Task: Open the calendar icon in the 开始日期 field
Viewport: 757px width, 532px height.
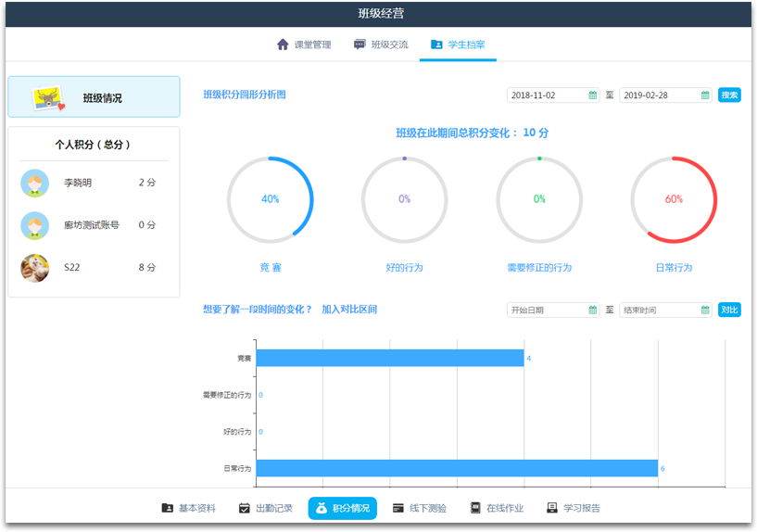Action: point(593,310)
